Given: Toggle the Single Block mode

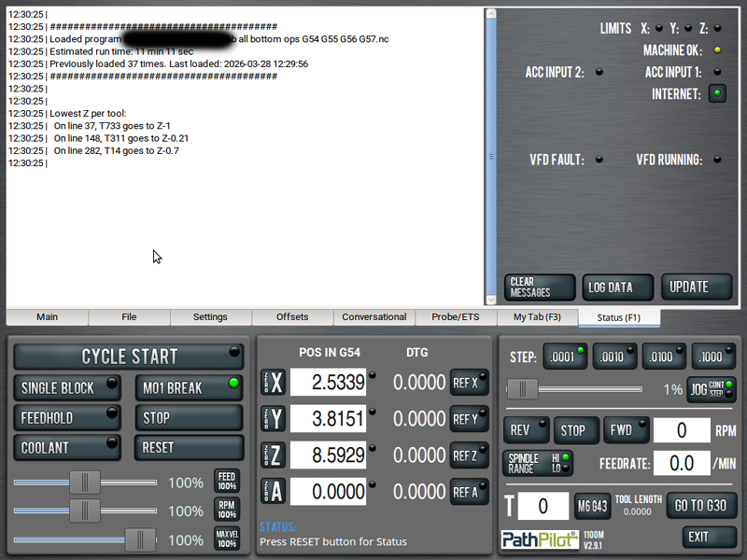Looking at the screenshot, I should 68,387.
